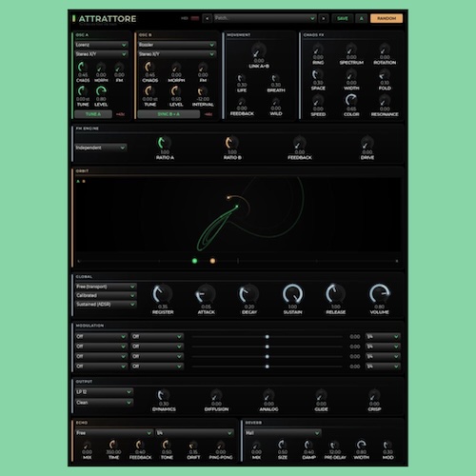Click the next patch arrow button
476x476 pixels.
tap(324, 18)
